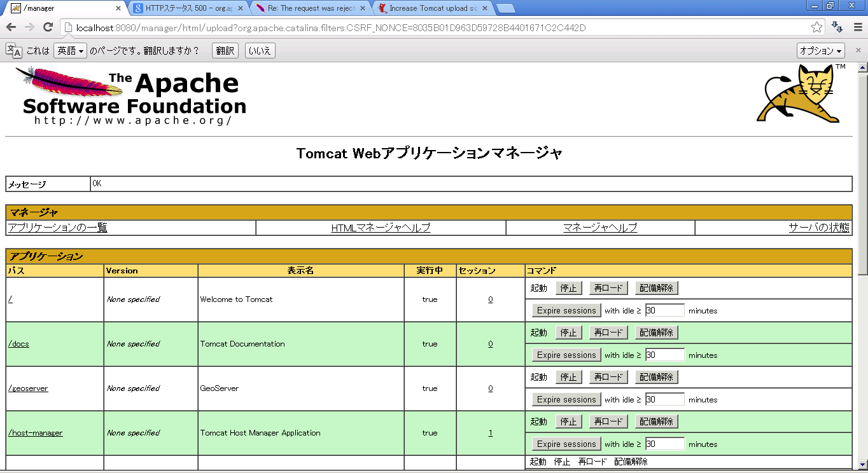The image size is (868, 473).
Task: Click idle minutes field for /host-manager
Action: 664,444
